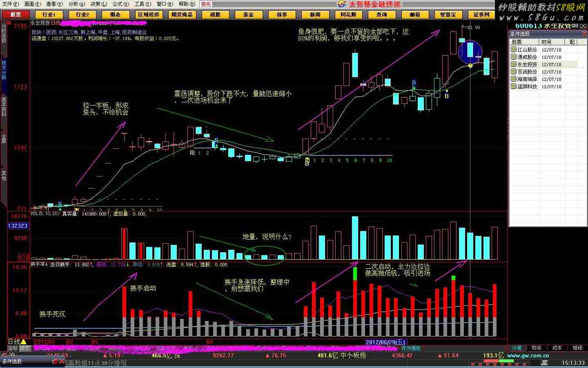This screenshot has height=368, width=588.
Task: Click the dollar icon beside 海南瑞泽
Action: pos(514,79)
